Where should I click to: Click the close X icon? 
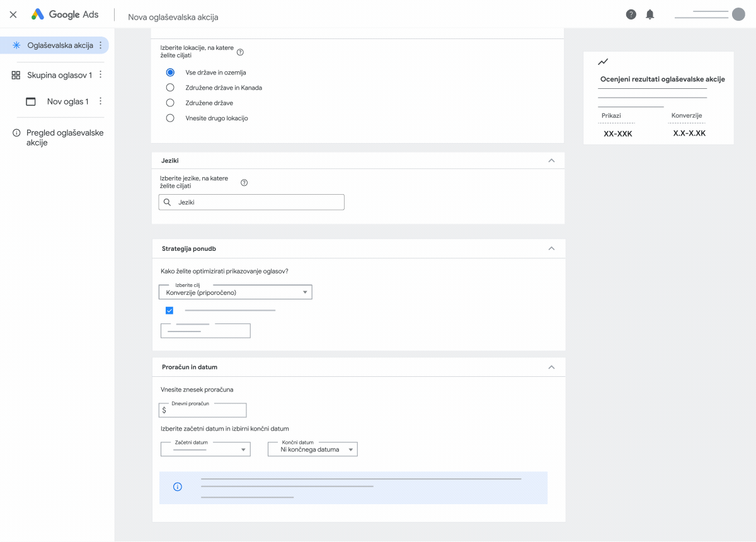(x=13, y=14)
